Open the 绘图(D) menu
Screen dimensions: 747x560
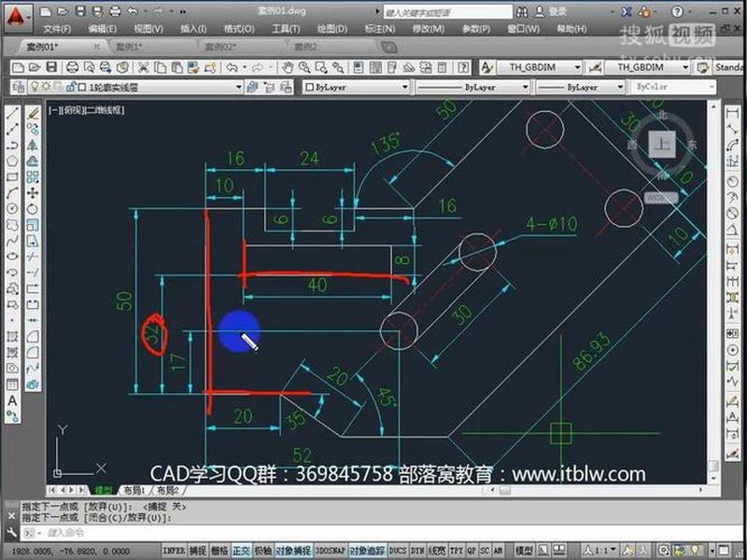[332, 29]
